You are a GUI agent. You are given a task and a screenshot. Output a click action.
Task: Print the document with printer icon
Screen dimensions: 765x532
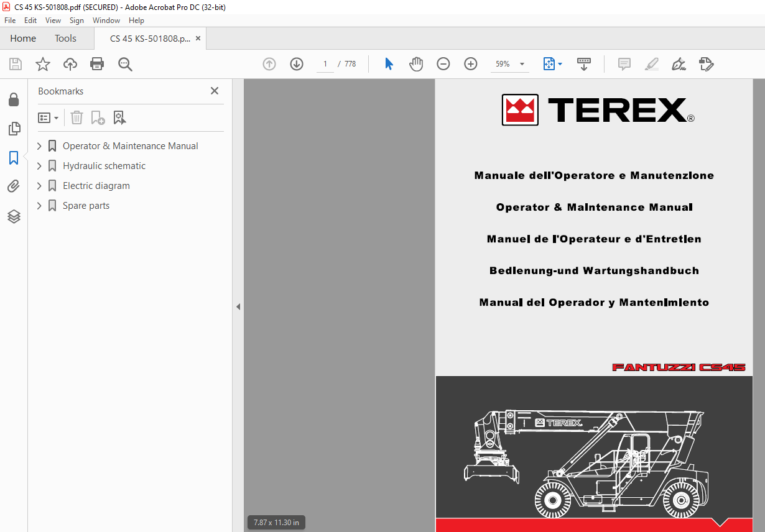click(x=97, y=64)
